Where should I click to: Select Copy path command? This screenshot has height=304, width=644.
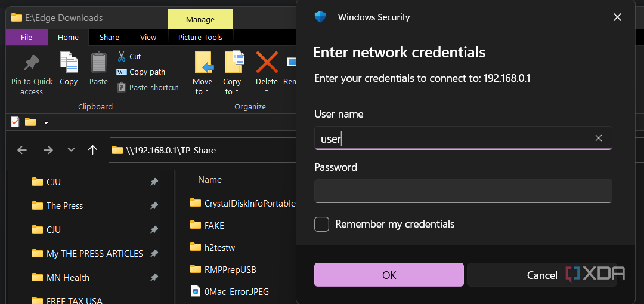click(141, 72)
